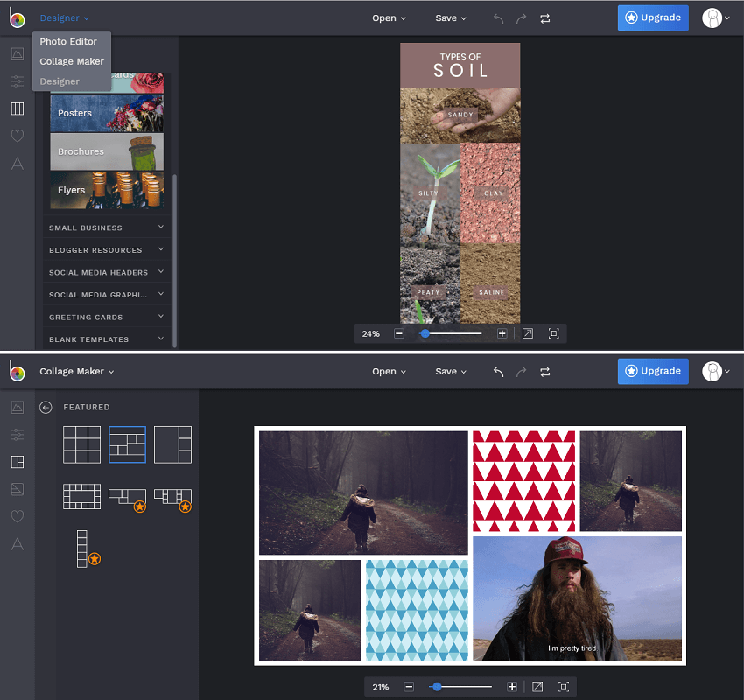Select the Text tool in Collage Maker sidebar
Image resolution: width=744 pixels, height=700 pixels.
[x=18, y=544]
